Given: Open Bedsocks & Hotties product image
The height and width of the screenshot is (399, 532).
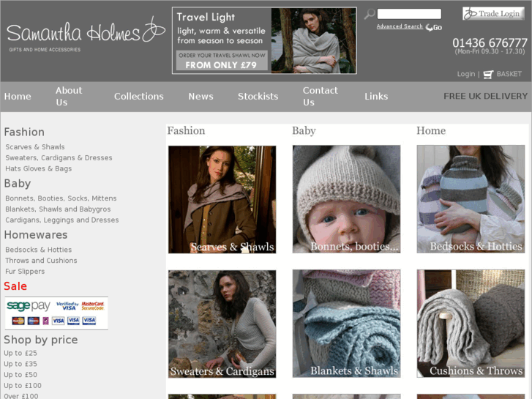Looking at the screenshot, I should (471, 199).
